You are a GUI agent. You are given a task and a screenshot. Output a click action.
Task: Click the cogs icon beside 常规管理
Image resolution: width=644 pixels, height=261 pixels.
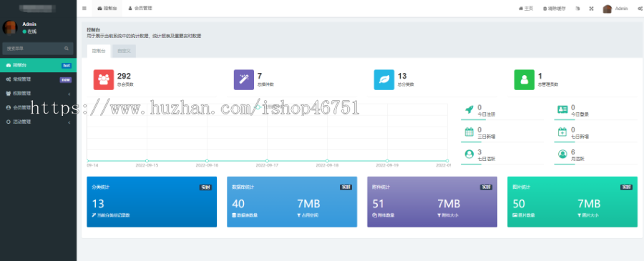pos(8,79)
